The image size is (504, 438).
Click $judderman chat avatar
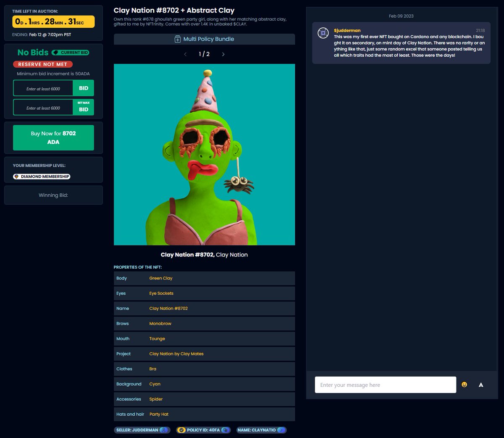[x=323, y=33]
